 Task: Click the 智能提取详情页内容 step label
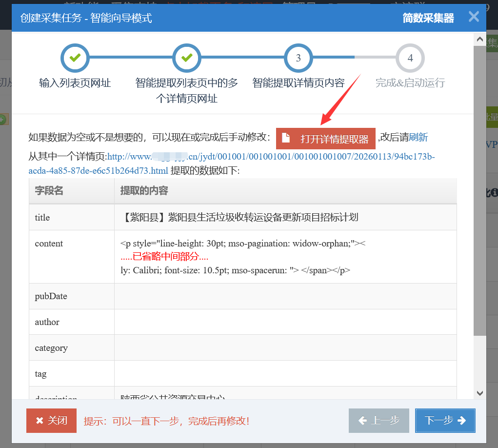(298, 83)
